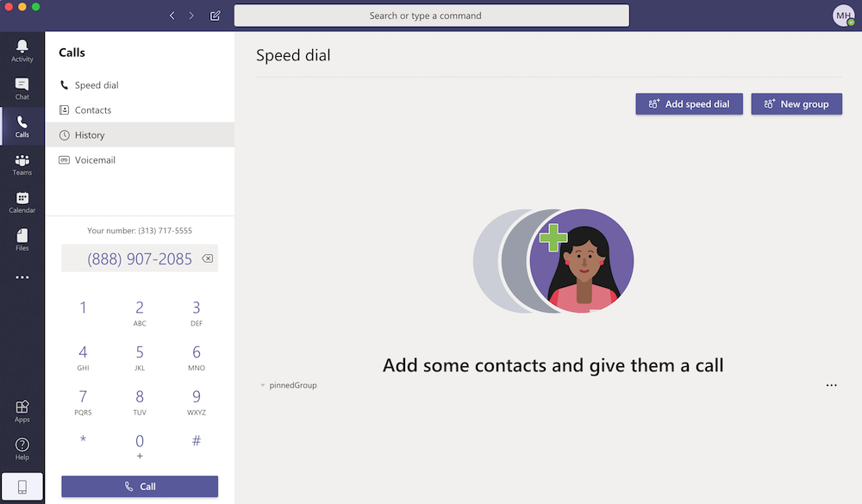Screen dimensions: 862x504
Task: Dial digit 8 TUV on keypad
Action: coord(140,402)
